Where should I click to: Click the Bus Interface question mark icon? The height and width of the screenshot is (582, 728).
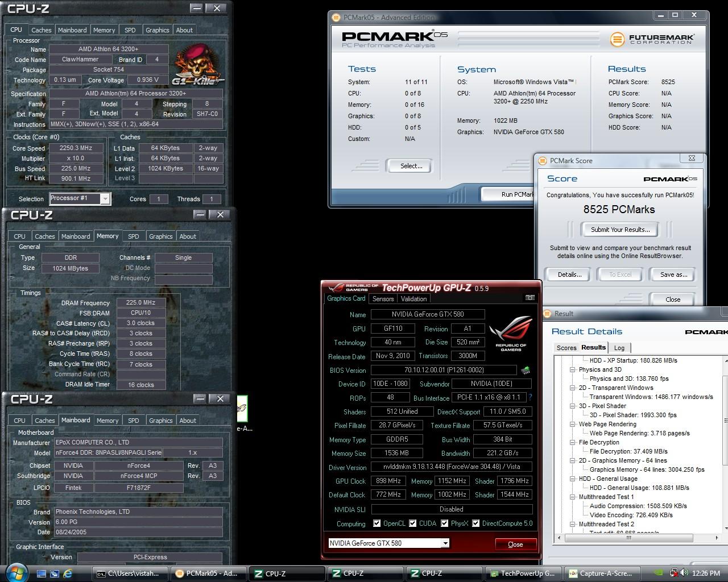531,398
